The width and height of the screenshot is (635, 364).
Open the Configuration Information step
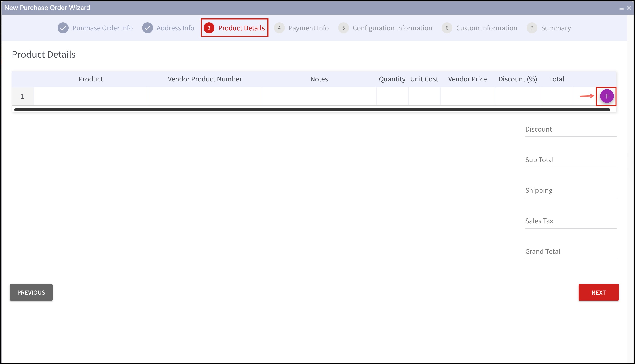[x=392, y=28]
